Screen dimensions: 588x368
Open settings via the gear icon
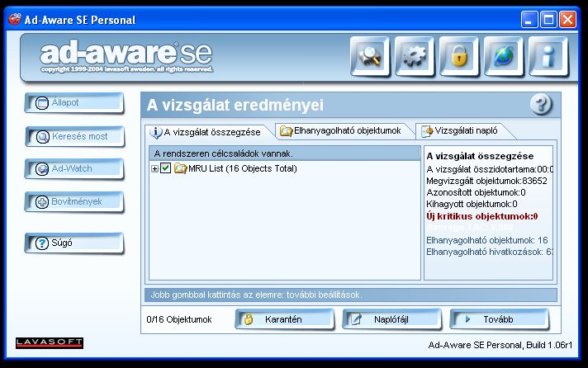[x=415, y=57]
